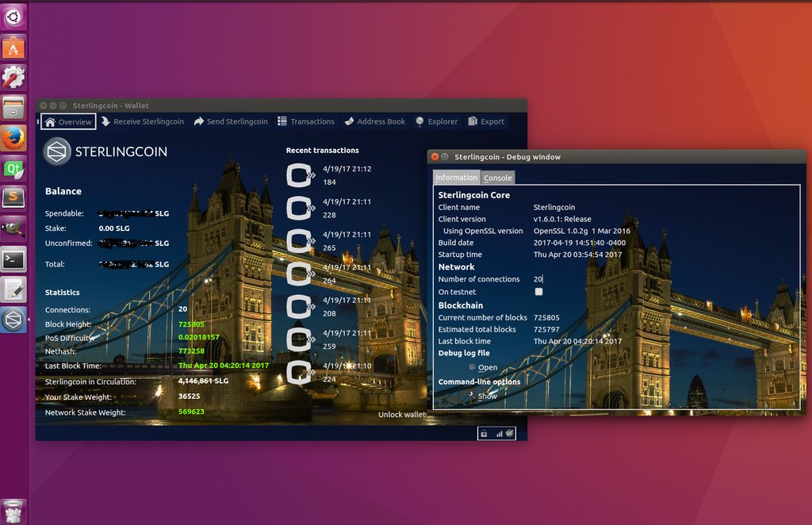Image resolution: width=812 pixels, height=525 pixels.
Task: Select the transaction icon for amount 224
Action: [x=300, y=372]
